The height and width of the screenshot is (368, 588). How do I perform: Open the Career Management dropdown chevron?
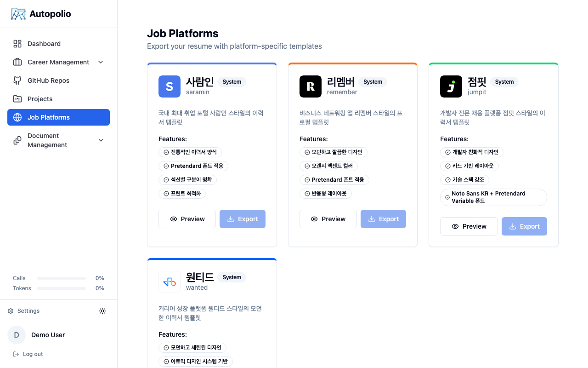[x=101, y=62]
